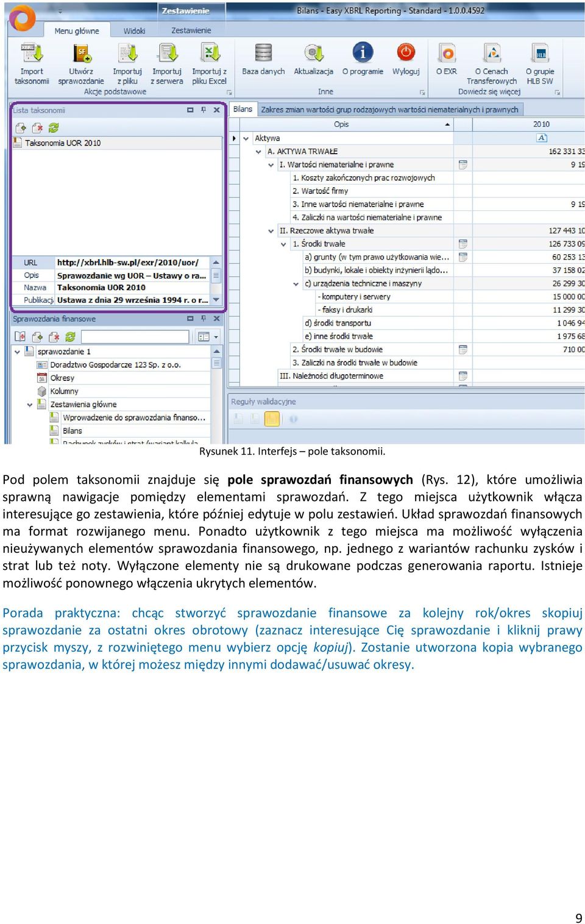Open Doradztwo Gospodarcze 123 Sp. z o.o.

(115, 365)
